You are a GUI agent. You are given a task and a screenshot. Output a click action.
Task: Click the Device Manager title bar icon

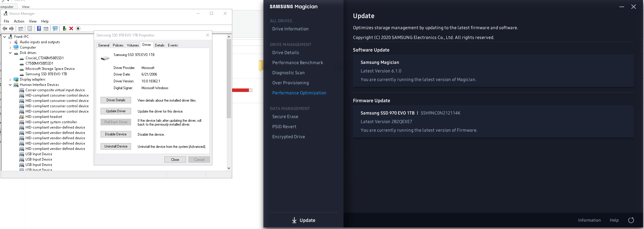tap(5, 13)
